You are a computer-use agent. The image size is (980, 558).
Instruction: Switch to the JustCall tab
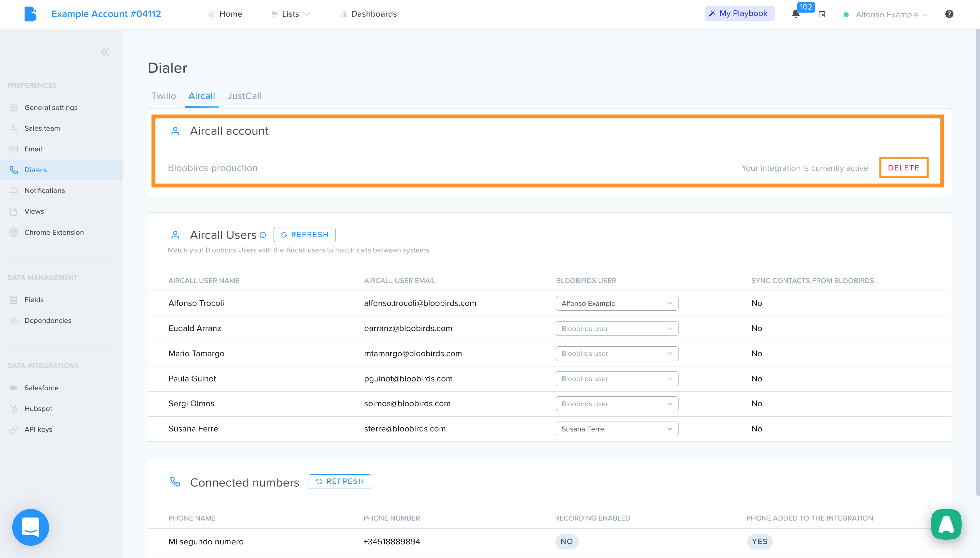tap(245, 96)
